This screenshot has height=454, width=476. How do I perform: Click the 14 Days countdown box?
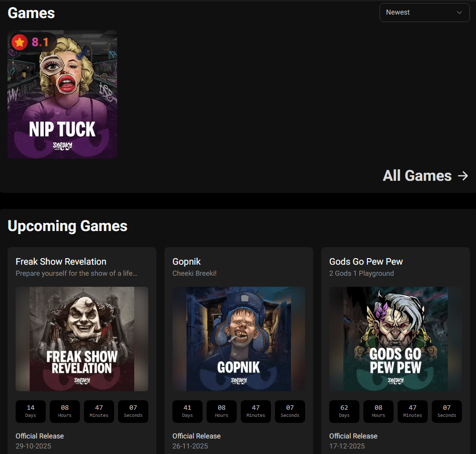point(31,411)
